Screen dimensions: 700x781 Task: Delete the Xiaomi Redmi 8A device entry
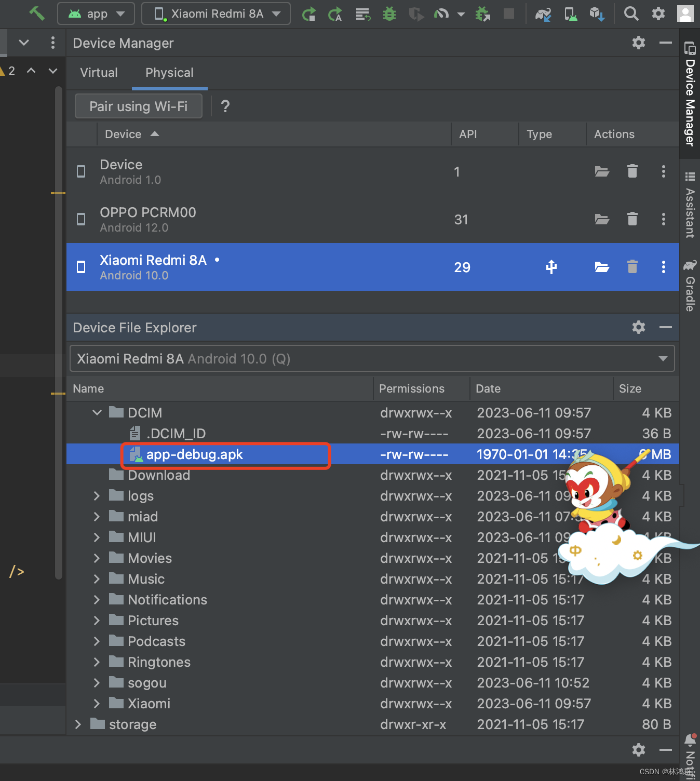(632, 267)
